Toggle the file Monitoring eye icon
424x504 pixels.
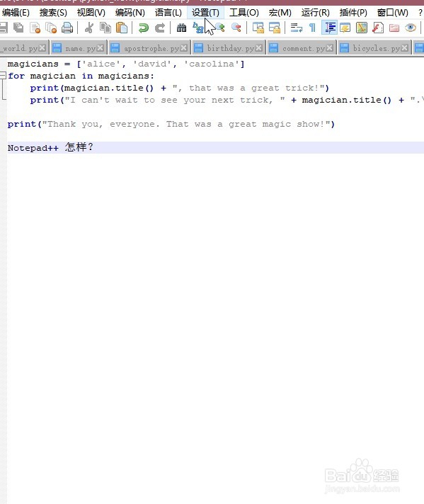411,28
